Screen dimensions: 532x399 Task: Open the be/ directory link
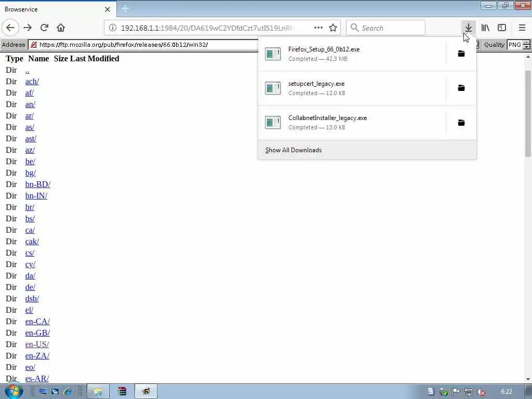pyautogui.click(x=30, y=162)
